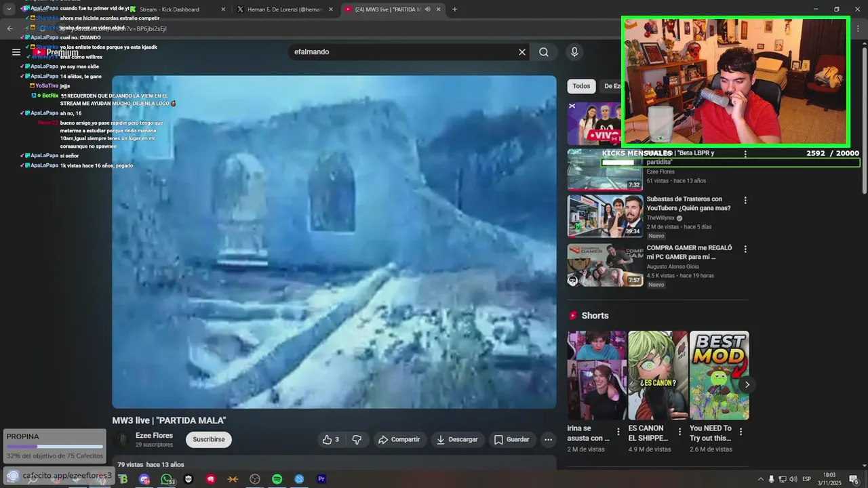Switch the ESP keyboard language indicator
The width and height of the screenshot is (868, 488).
click(807, 479)
